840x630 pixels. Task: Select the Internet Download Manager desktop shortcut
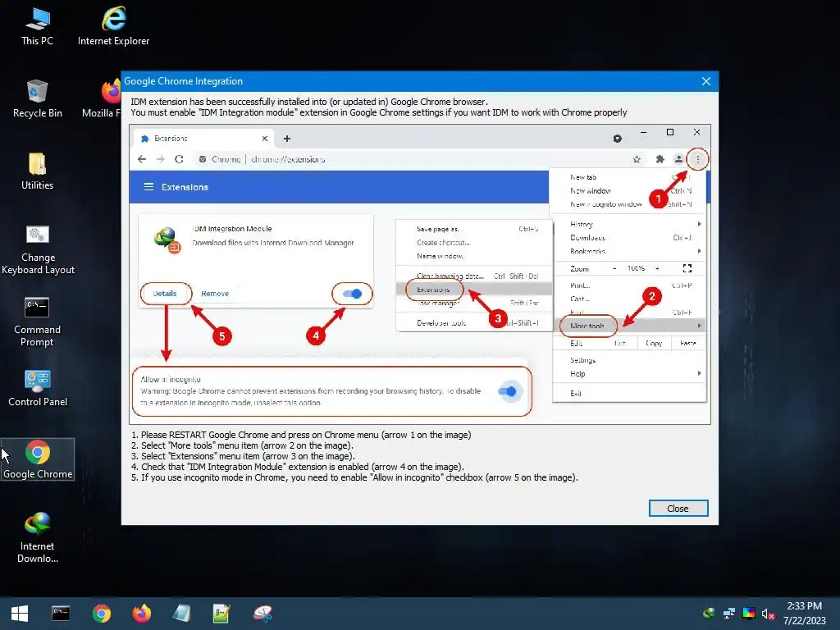click(x=38, y=538)
